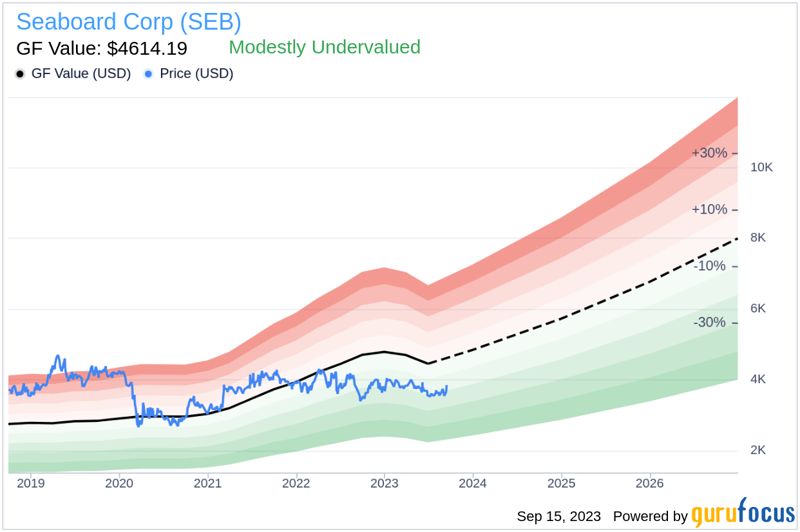Click the +30% band marker

[709, 153]
